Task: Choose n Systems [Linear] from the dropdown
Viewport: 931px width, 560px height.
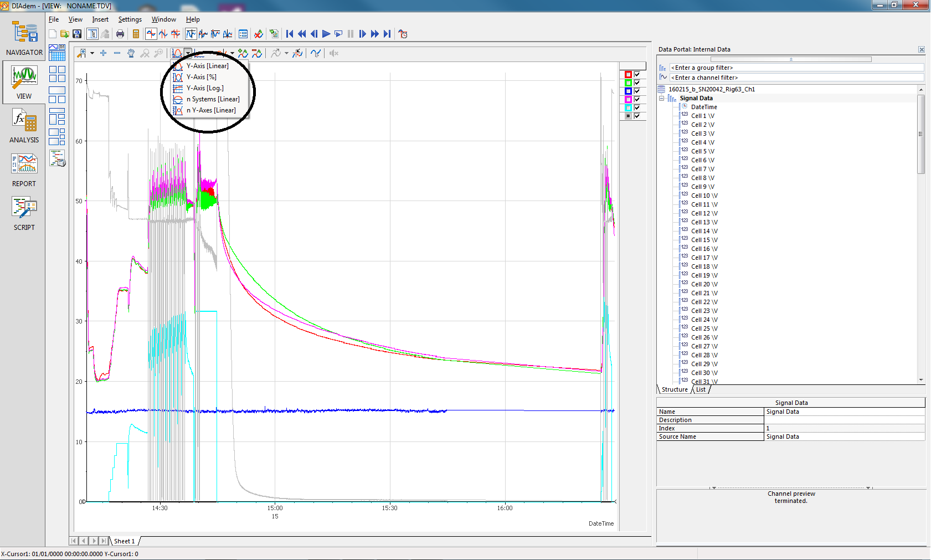Action: pyautogui.click(x=208, y=99)
